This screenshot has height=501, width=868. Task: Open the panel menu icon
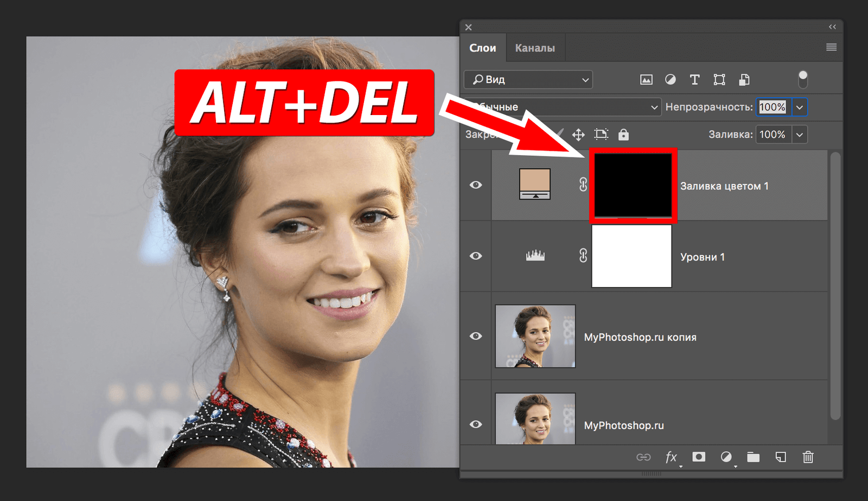click(x=831, y=47)
